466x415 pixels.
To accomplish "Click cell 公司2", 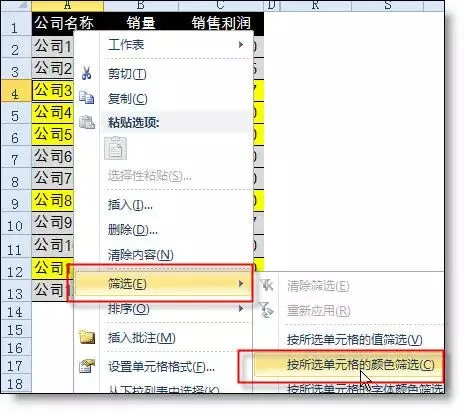I will coord(53,68).
